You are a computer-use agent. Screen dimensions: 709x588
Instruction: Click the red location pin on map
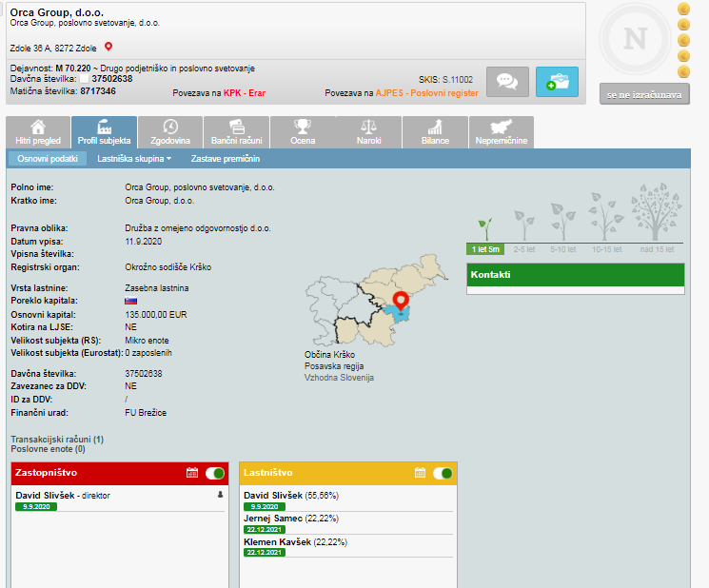401,301
